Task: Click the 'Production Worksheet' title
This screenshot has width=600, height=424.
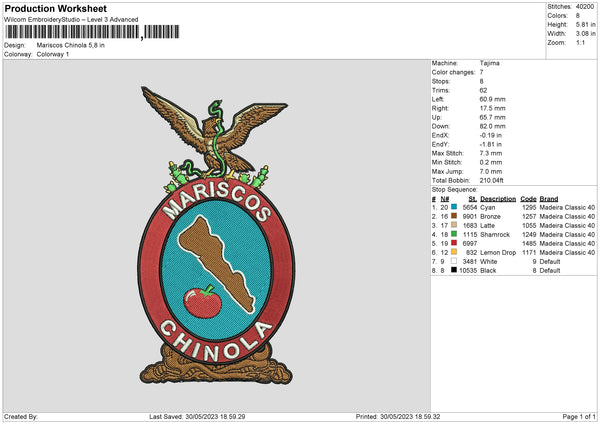Action: point(56,8)
